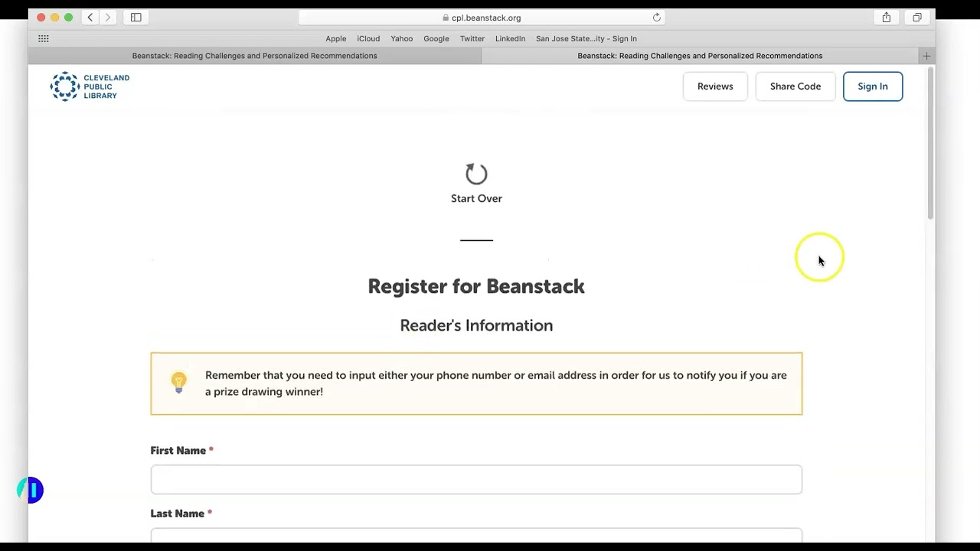Show the tab overview icon
This screenshot has width=980, height=551.
[916, 18]
